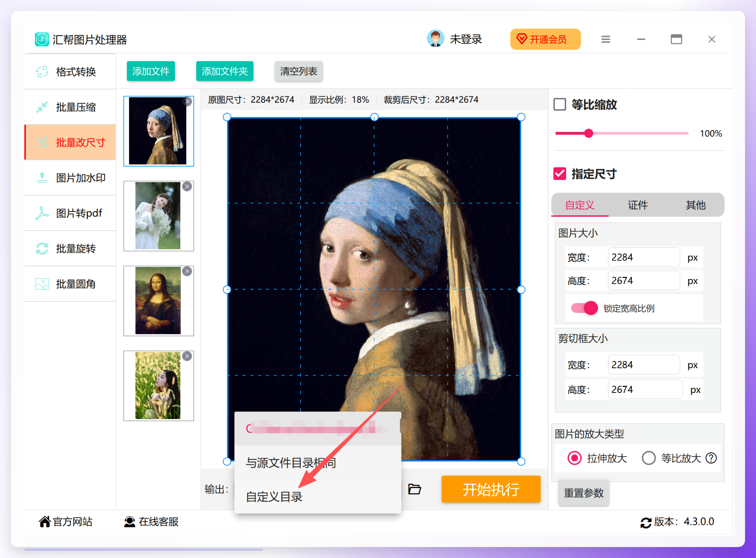
Task: Open 在线客服 online support
Action: [x=151, y=521]
